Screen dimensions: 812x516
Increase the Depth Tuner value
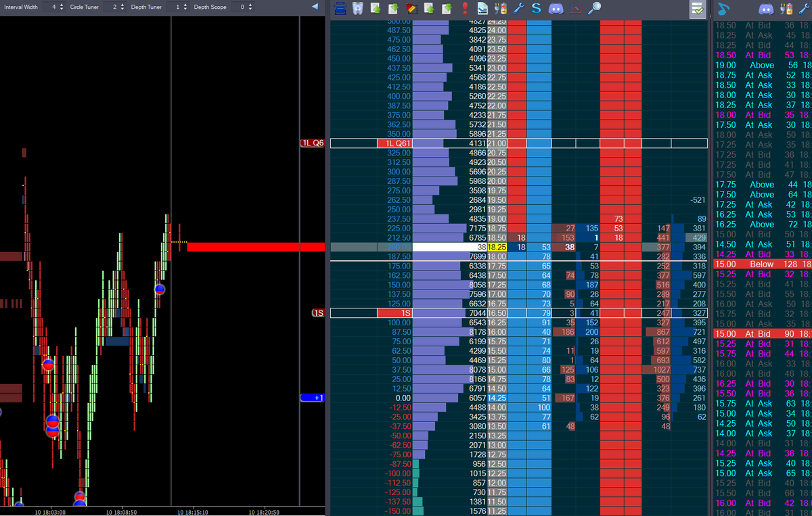click(x=185, y=5)
